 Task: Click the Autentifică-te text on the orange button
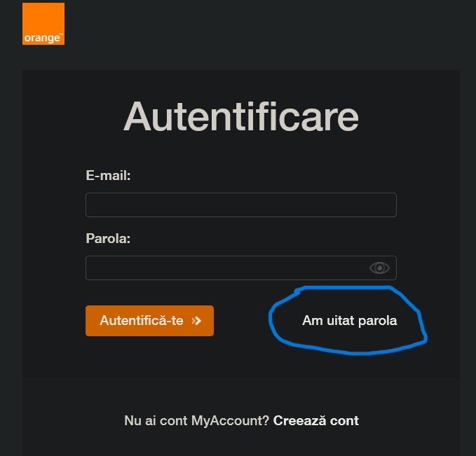click(x=142, y=321)
